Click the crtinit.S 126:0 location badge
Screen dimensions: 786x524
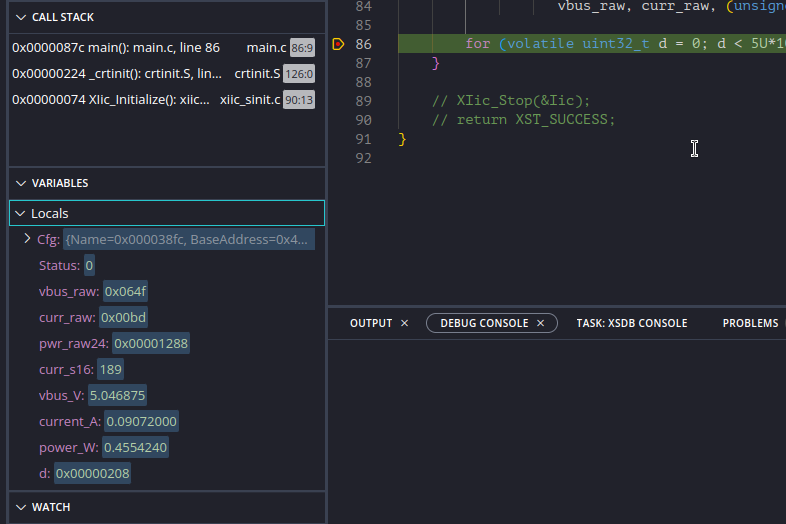(299, 74)
